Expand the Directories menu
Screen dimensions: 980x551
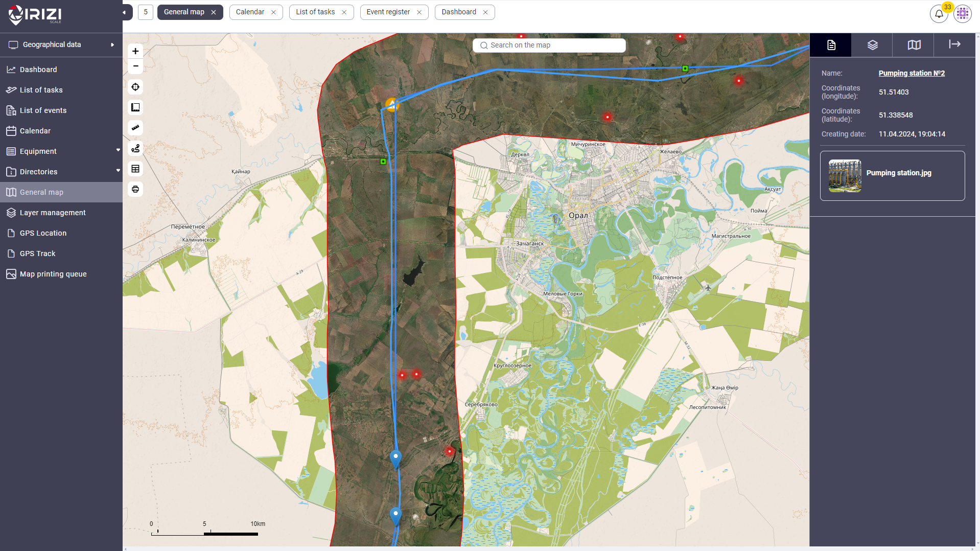[118, 171]
